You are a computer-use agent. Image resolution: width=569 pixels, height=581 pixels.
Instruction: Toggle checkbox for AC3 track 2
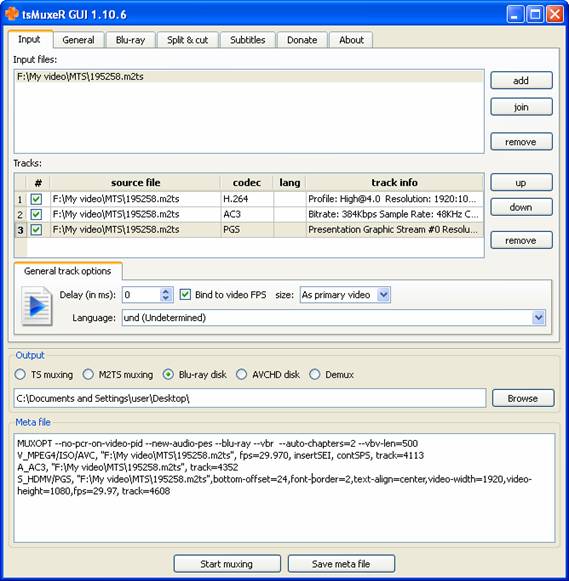[36, 214]
